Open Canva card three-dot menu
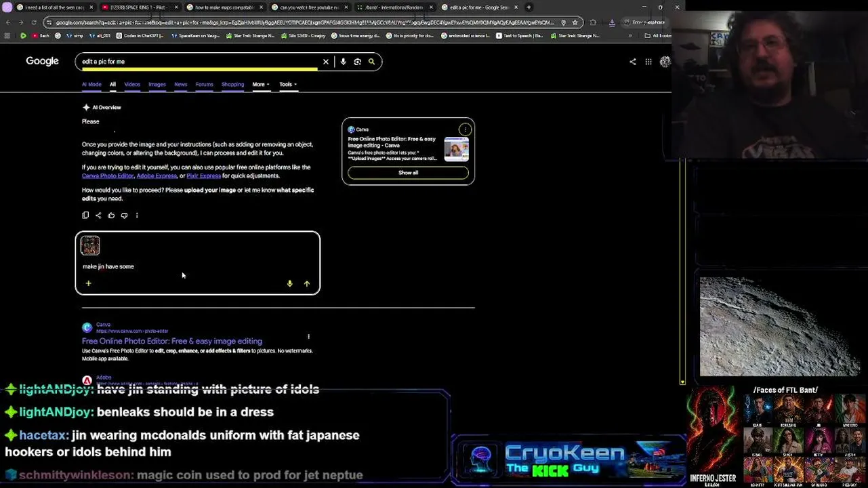The height and width of the screenshot is (488, 868). pyautogui.click(x=465, y=129)
